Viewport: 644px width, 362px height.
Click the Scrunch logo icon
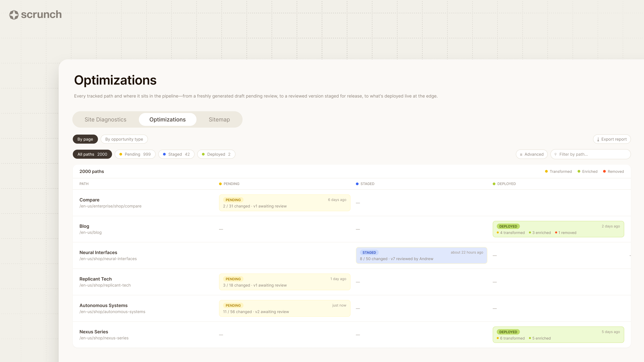pos(14,15)
